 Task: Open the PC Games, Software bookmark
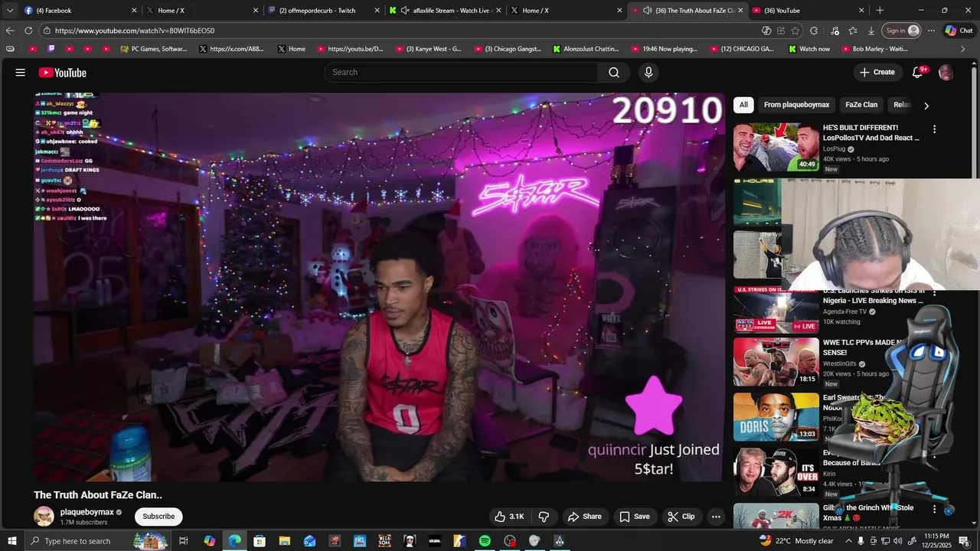click(x=154, y=49)
